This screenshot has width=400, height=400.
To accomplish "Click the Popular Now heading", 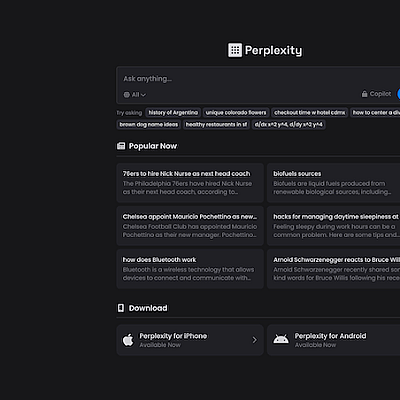I will (x=153, y=146).
